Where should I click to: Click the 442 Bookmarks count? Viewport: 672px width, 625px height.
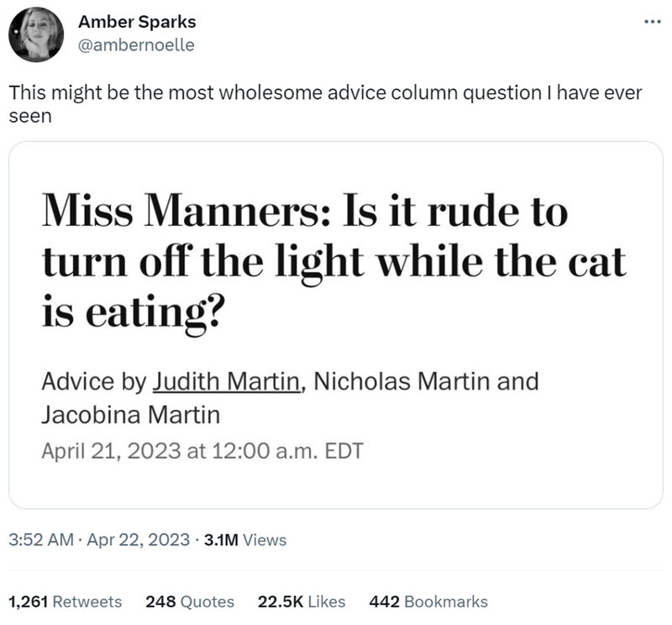[x=428, y=601]
